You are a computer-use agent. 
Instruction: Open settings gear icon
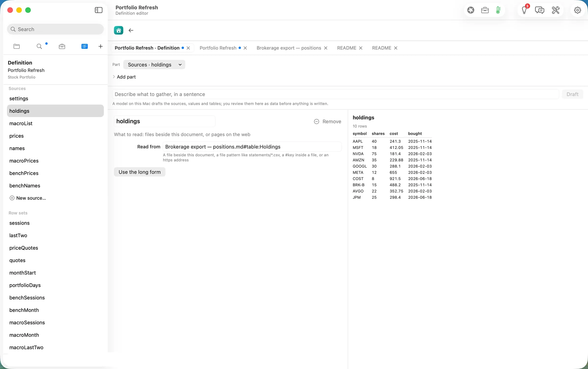pos(577,10)
